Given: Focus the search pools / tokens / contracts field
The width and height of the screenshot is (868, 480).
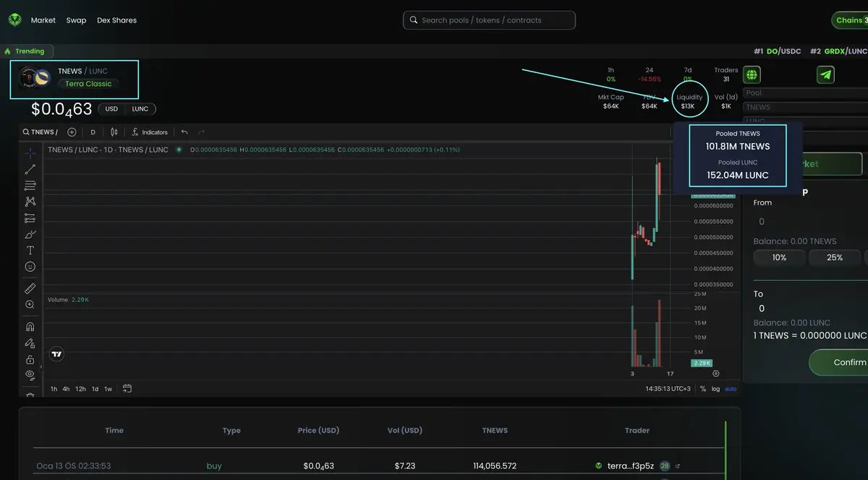Looking at the screenshot, I should pos(489,20).
